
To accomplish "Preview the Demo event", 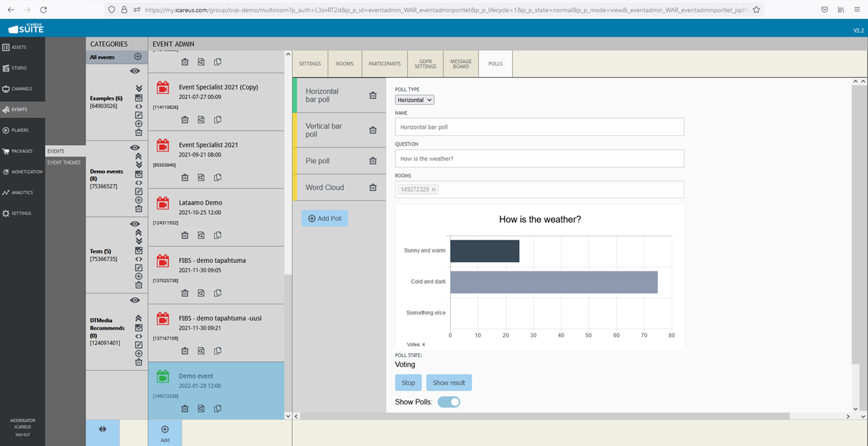I will tap(201, 409).
